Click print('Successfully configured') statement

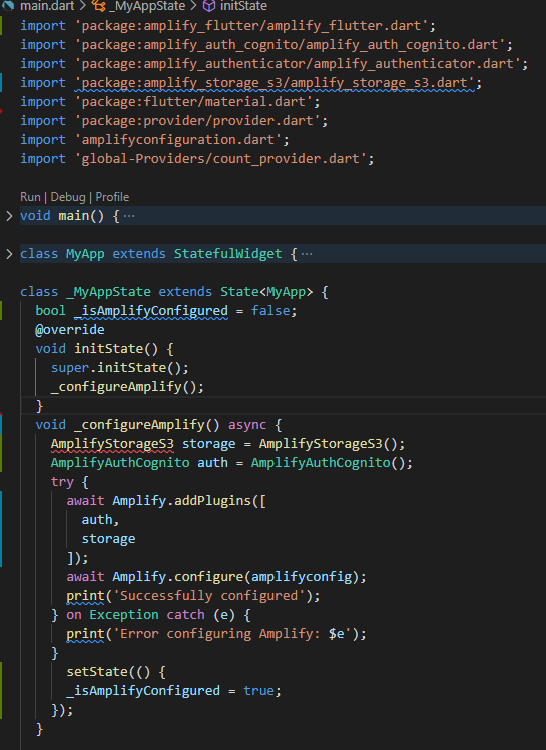pos(193,596)
